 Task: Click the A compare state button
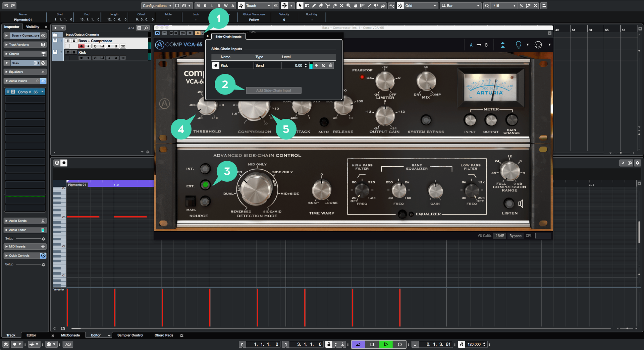click(471, 45)
